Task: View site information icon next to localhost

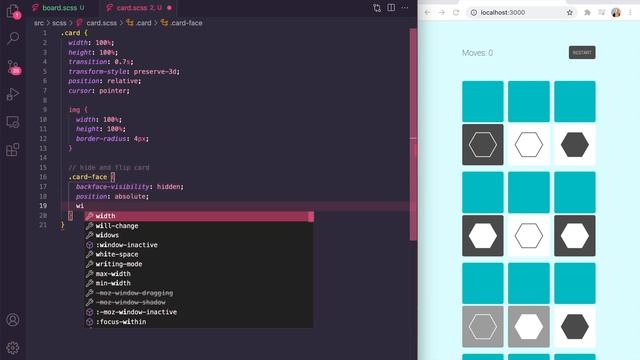Action: tap(473, 13)
